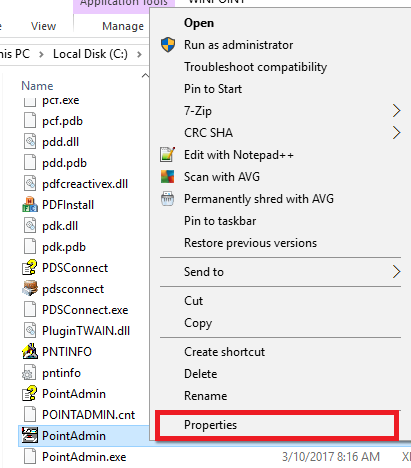Select the PNTINFO application icon
The height and width of the screenshot is (468, 411).
tap(30, 352)
